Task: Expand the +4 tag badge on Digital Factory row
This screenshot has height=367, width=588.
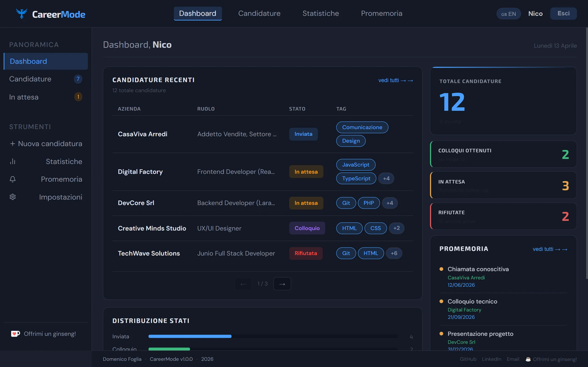Action: point(386,178)
